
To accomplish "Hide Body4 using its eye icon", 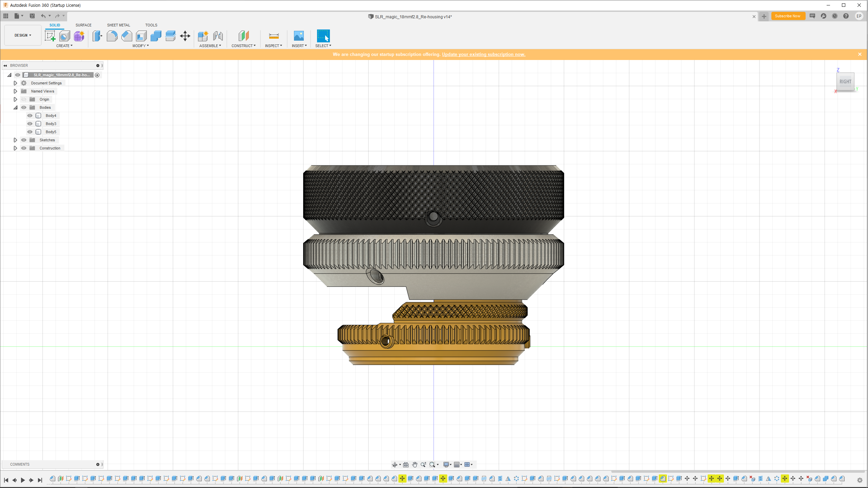I will pyautogui.click(x=30, y=116).
